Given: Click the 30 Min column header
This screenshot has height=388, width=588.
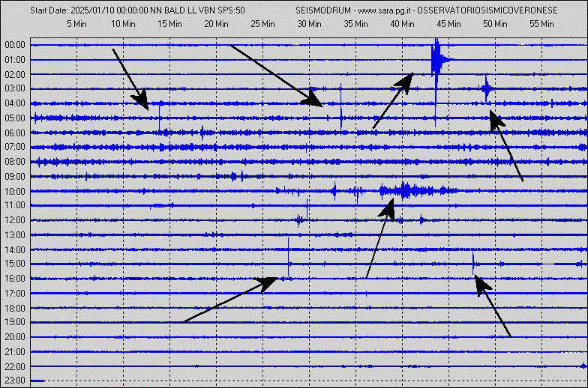Looking at the screenshot, I should point(309,24).
